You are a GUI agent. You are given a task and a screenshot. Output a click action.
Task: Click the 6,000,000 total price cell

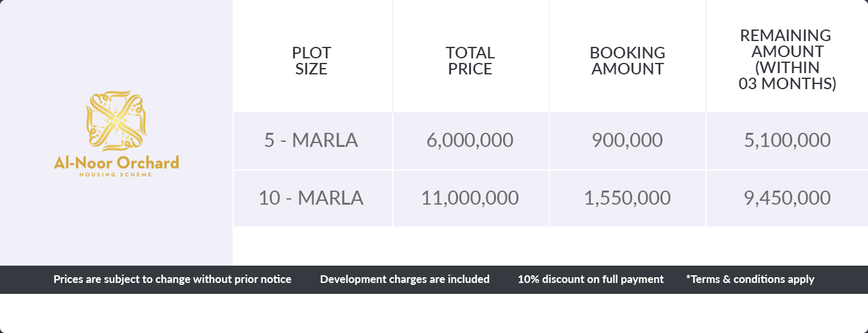[x=470, y=141]
